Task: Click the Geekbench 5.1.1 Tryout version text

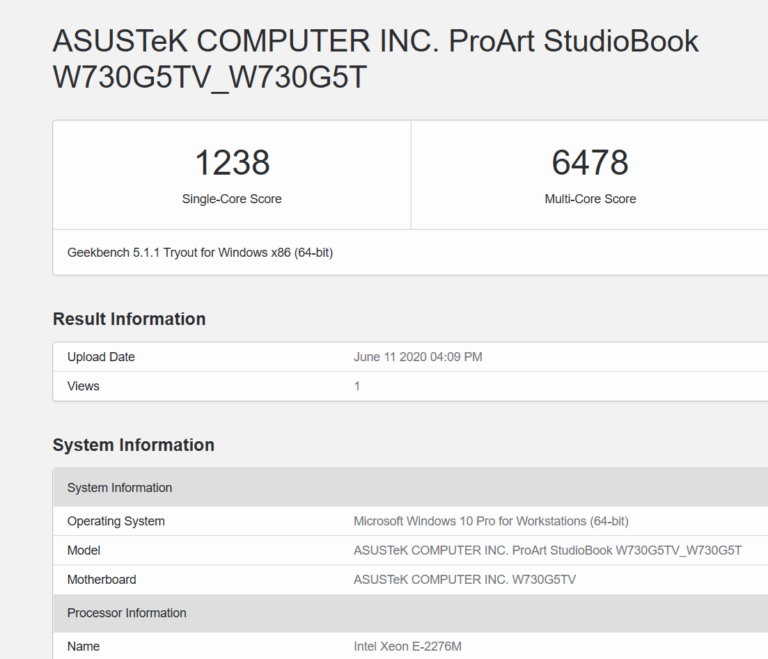Action: [200, 253]
